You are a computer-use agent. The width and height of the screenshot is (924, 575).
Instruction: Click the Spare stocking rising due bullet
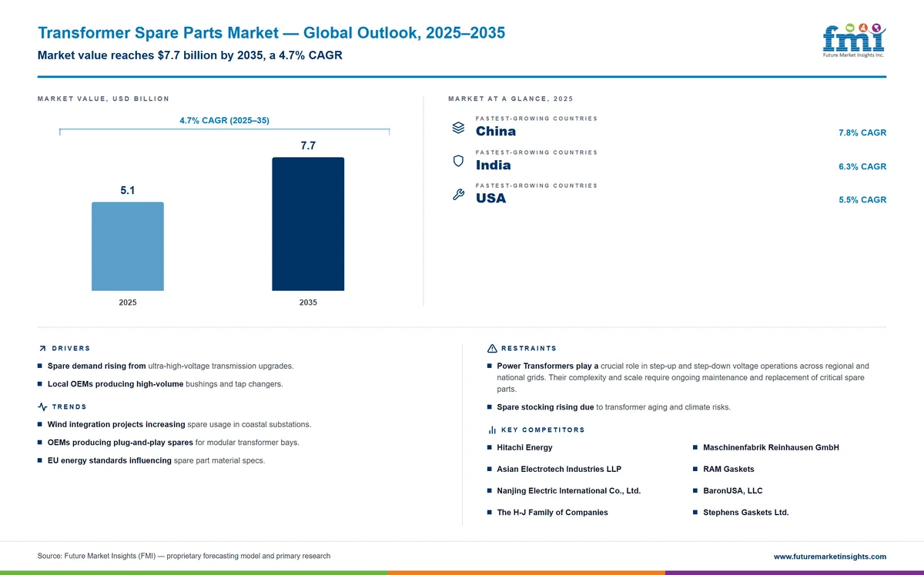tap(614, 406)
